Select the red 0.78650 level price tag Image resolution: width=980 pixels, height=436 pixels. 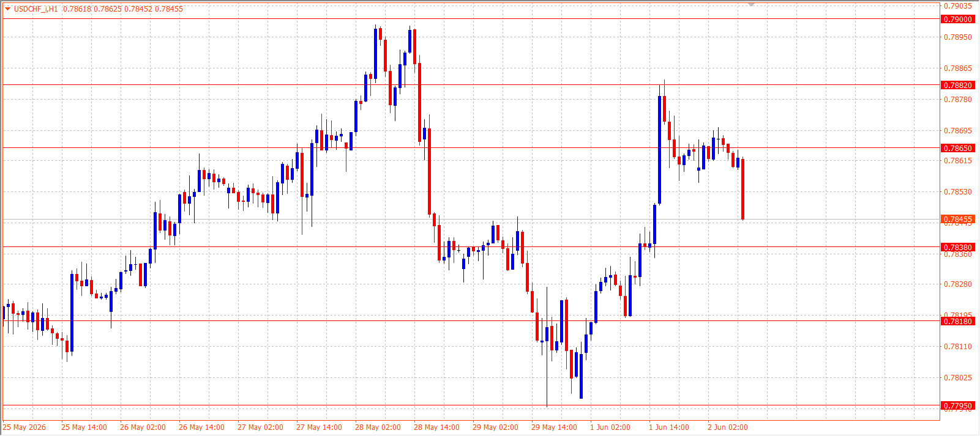click(957, 148)
